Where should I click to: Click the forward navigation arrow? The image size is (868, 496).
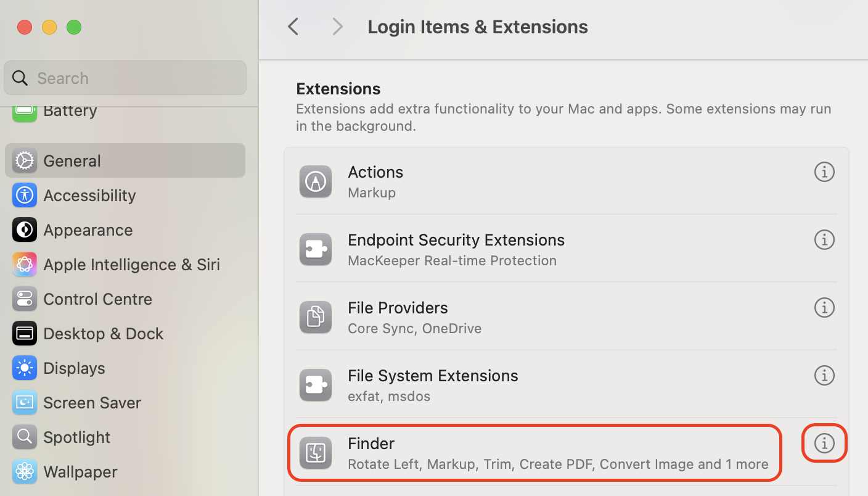tap(337, 27)
